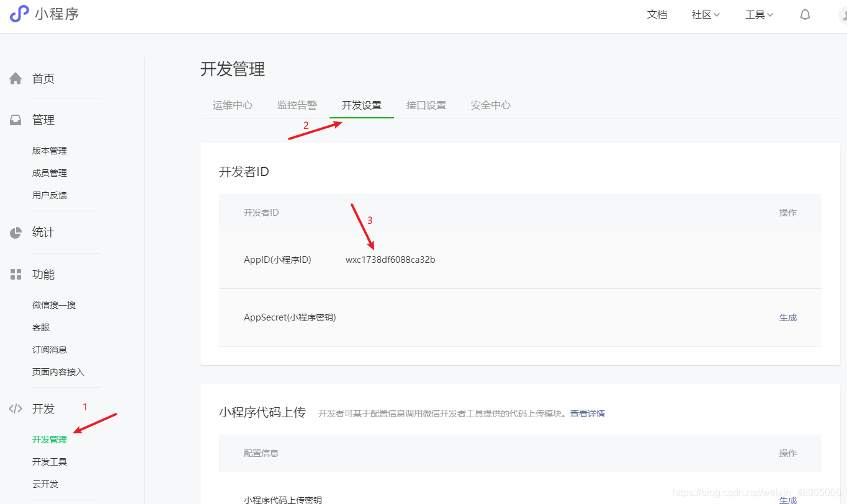Open 订阅消息 in sidebar

tap(50, 350)
